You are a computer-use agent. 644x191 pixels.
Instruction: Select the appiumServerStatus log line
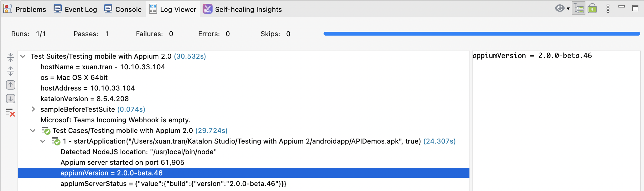pos(173,184)
